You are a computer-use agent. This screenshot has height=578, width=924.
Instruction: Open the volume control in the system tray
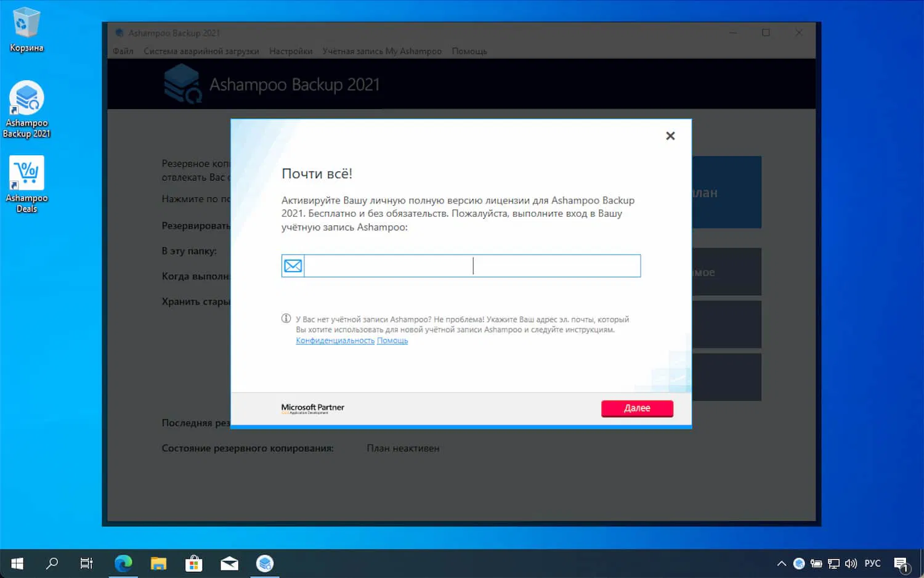(851, 563)
